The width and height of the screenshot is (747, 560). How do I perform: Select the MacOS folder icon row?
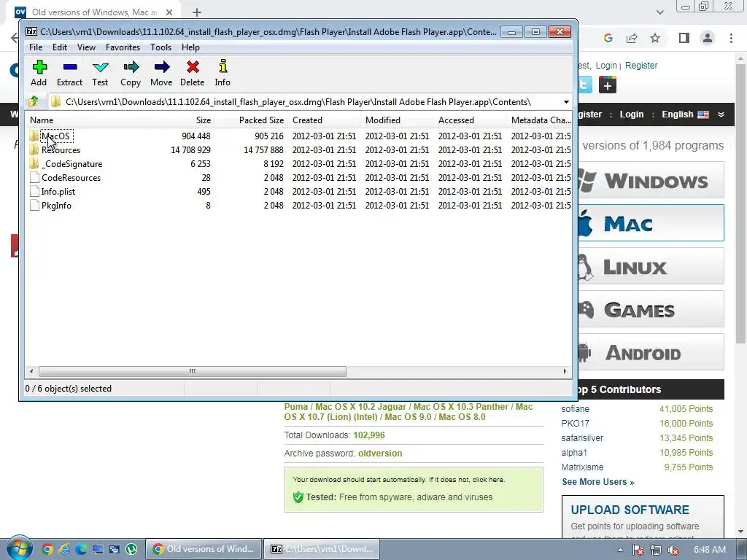55,136
